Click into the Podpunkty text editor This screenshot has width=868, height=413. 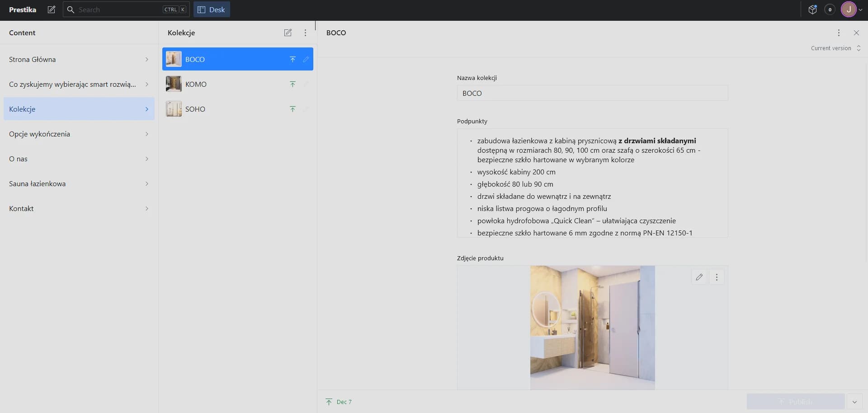tap(592, 183)
